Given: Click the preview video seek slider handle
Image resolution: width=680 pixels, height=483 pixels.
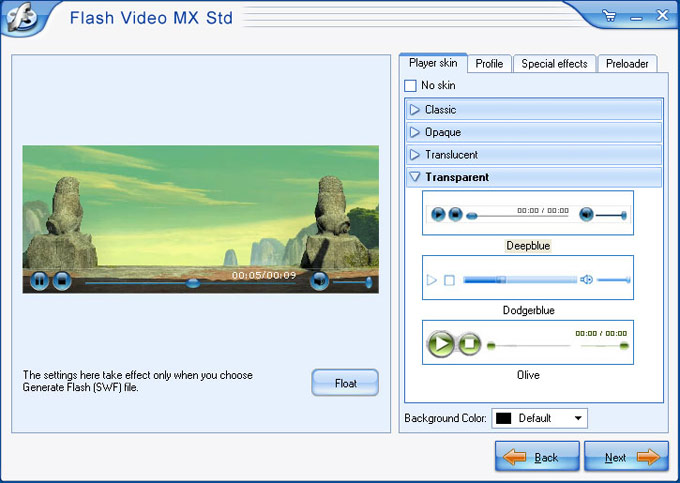Looking at the screenshot, I should 193,283.
